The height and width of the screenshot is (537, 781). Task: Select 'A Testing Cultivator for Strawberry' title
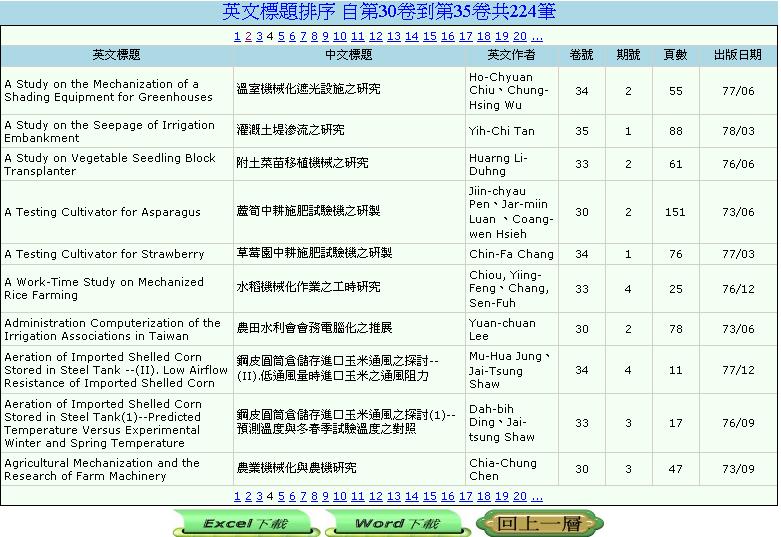point(104,254)
